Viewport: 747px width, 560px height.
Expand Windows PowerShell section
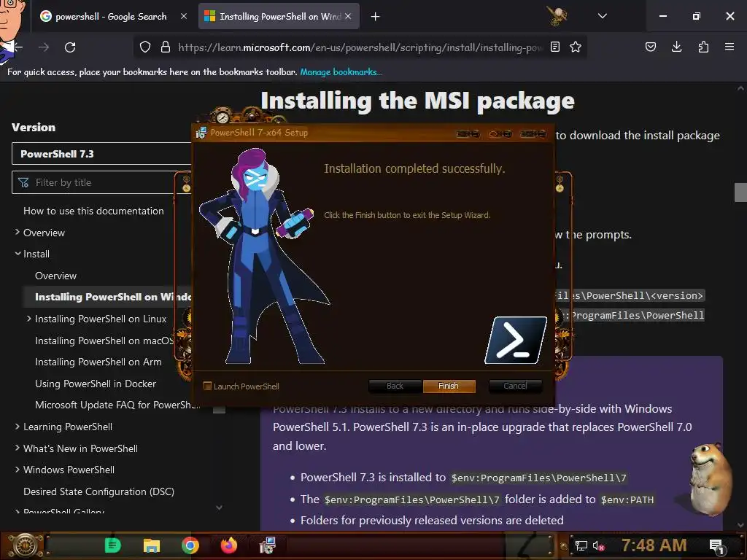[x=18, y=470]
